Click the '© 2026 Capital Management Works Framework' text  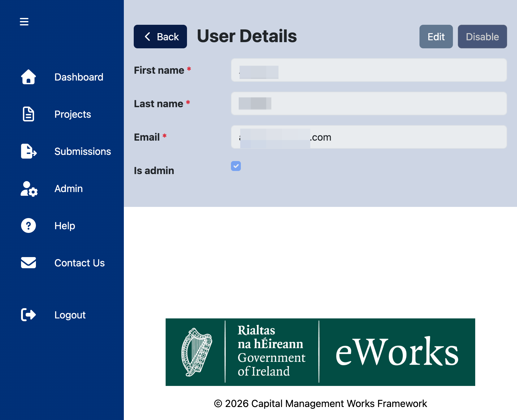[x=320, y=404]
